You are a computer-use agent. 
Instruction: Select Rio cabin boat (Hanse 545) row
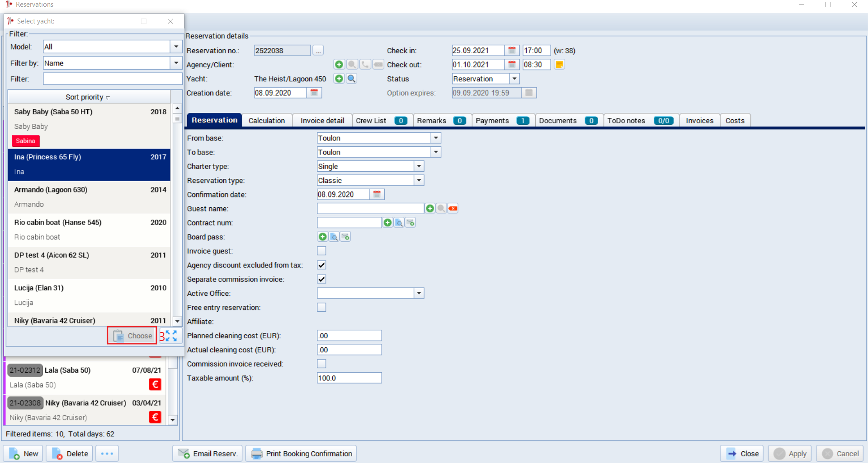[89, 229]
